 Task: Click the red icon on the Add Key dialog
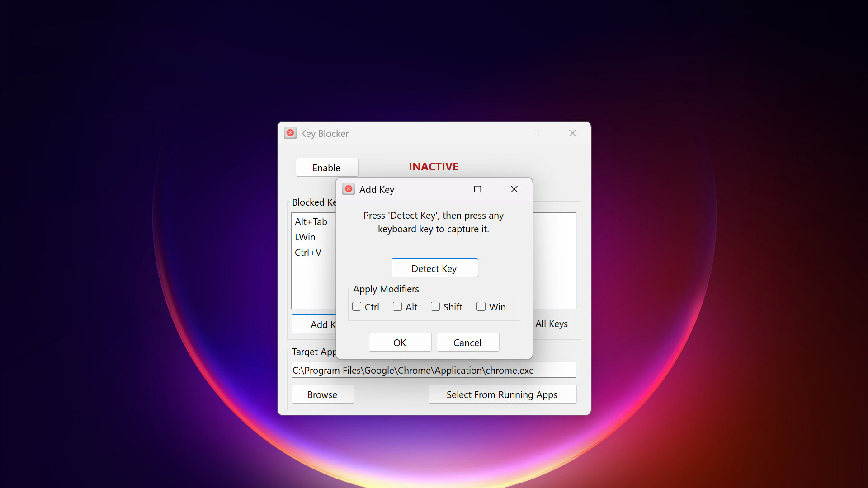pos(348,189)
